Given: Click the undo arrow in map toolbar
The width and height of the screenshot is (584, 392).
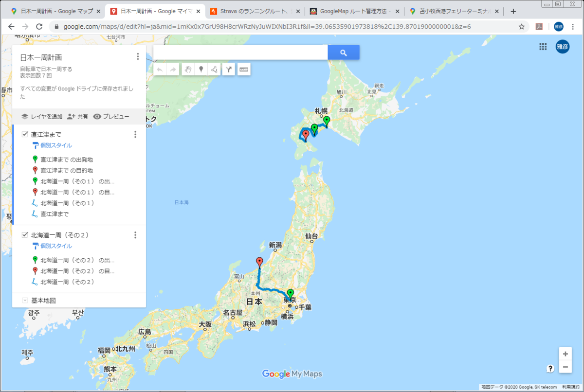Looking at the screenshot, I should coord(160,70).
